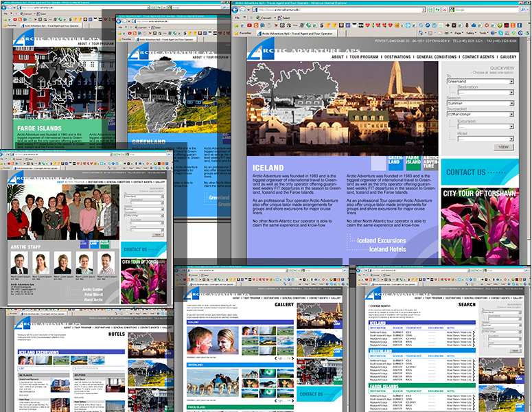Open the orange Blogger bookmark icon in the Iceland window
The image size is (532, 412).
tap(256, 25)
